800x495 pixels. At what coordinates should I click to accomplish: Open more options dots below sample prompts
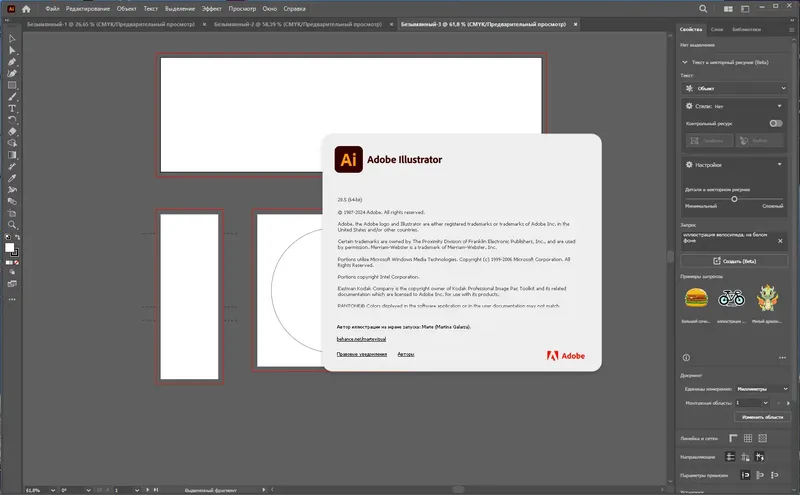(x=782, y=358)
